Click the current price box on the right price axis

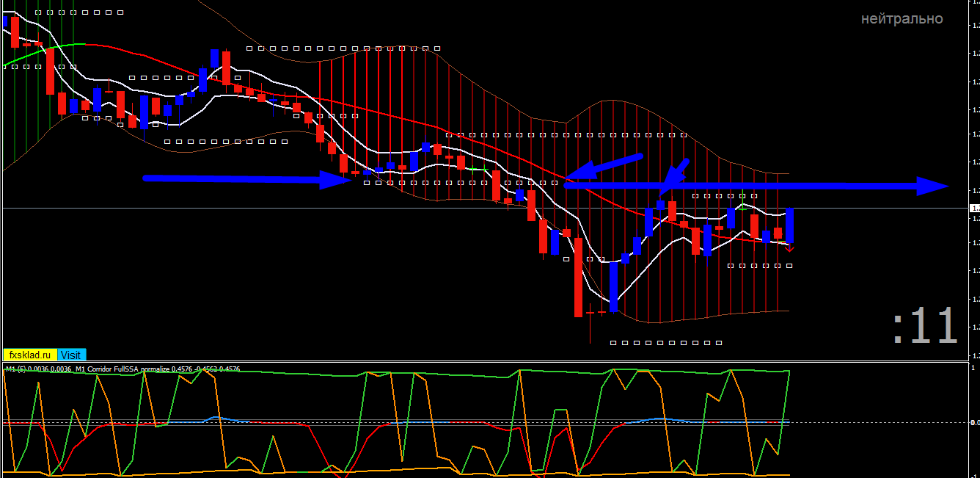tap(975, 209)
